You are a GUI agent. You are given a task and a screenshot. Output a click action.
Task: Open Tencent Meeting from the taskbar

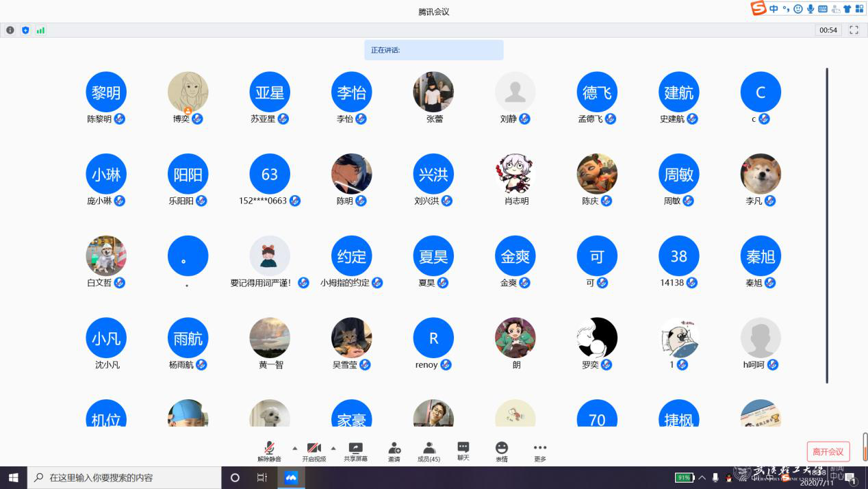pos(291,477)
